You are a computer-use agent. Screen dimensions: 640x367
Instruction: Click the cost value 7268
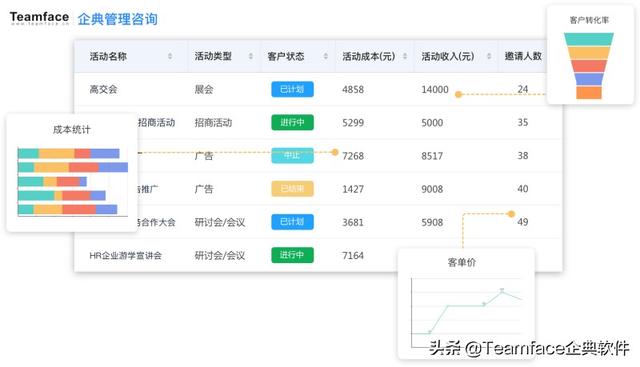click(x=353, y=156)
